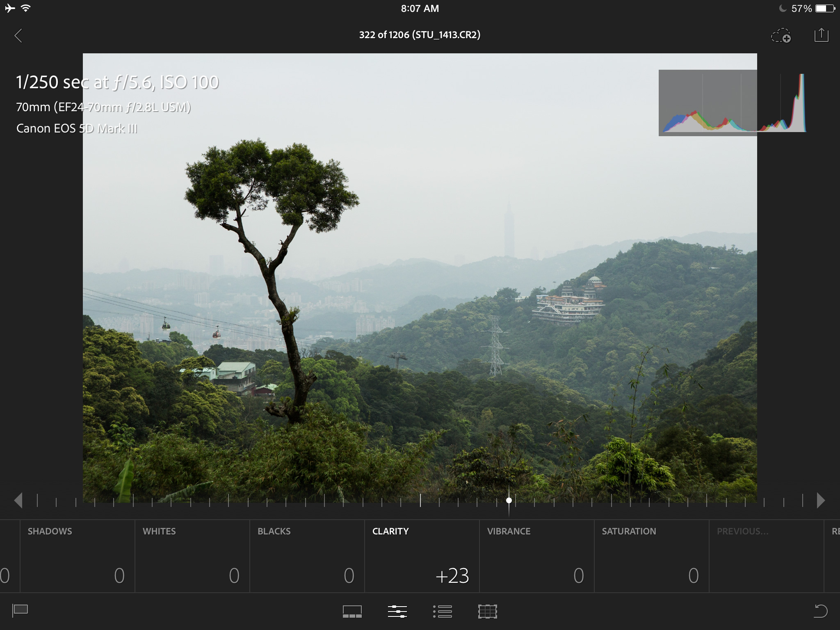Select the WHITES adjustment tile
840x630 pixels.
pos(192,556)
